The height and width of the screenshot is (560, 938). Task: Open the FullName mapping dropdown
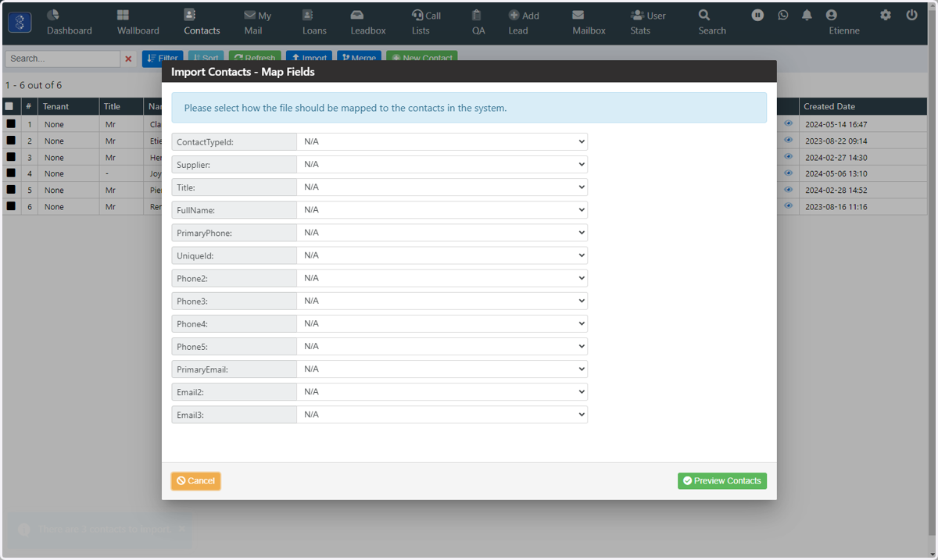coord(442,209)
